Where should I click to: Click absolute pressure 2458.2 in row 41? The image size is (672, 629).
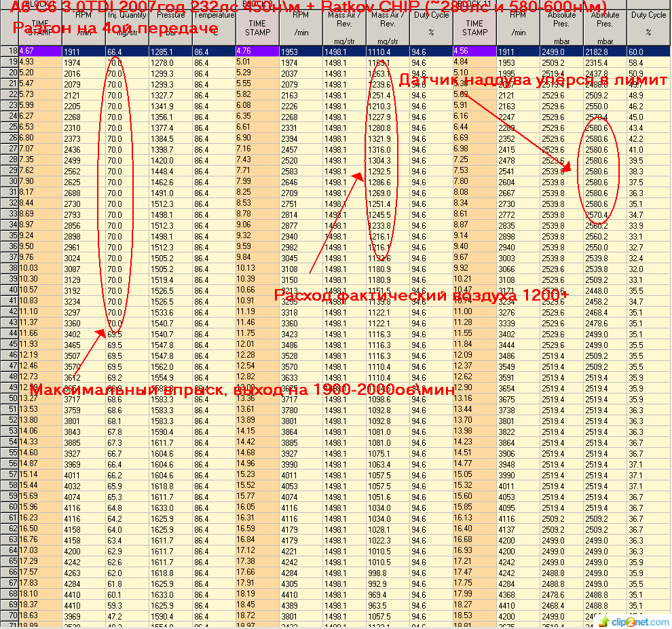coord(605,302)
